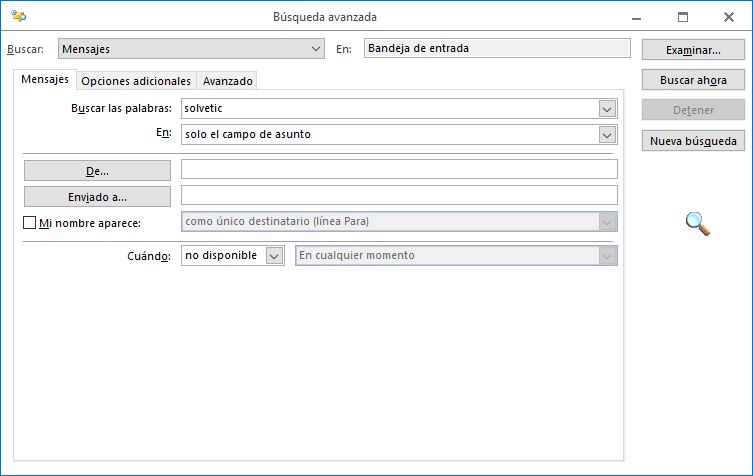
Task: Open the 'Buscar las palabras' dropdown arrow
Action: click(x=606, y=108)
